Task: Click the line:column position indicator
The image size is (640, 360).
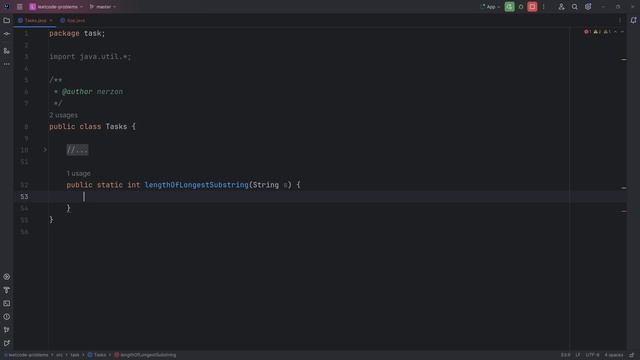Action: coord(565,355)
